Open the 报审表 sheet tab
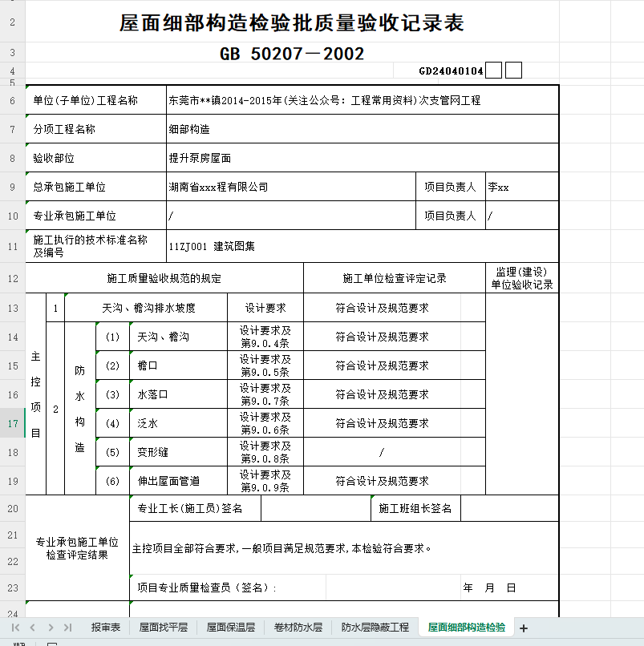The height and width of the screenshot is (646, 644). pos(105,628)
